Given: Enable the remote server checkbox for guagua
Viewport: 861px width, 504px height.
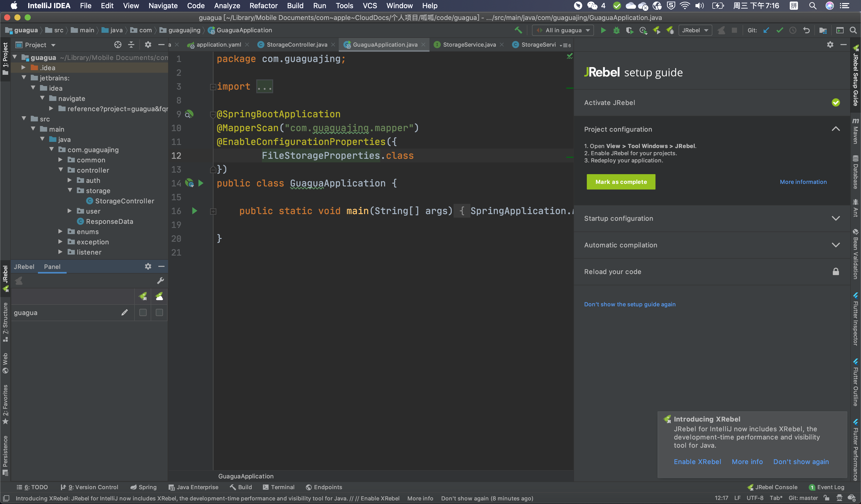Looking at the screenshot, I should pos(159,312).
